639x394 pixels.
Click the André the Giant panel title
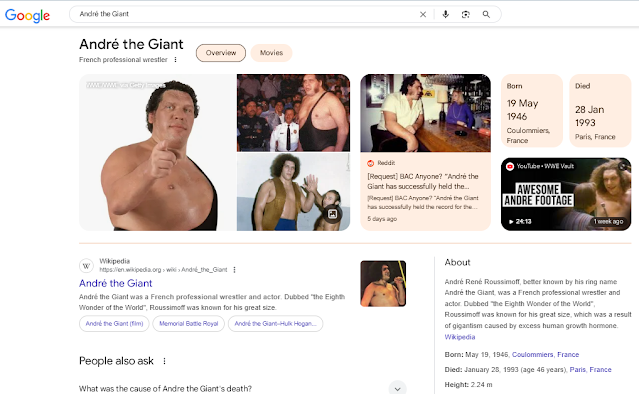131,44
